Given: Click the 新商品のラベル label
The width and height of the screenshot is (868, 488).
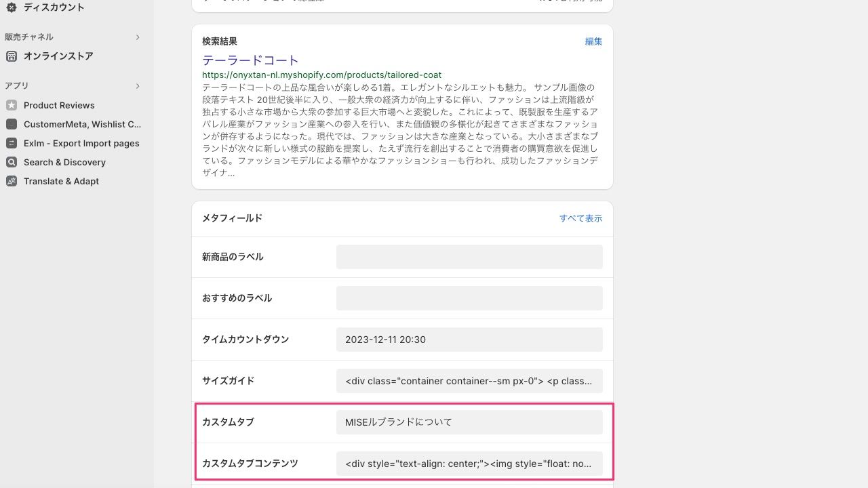Looking at the screenshot, I should click(x=233, y=257).
